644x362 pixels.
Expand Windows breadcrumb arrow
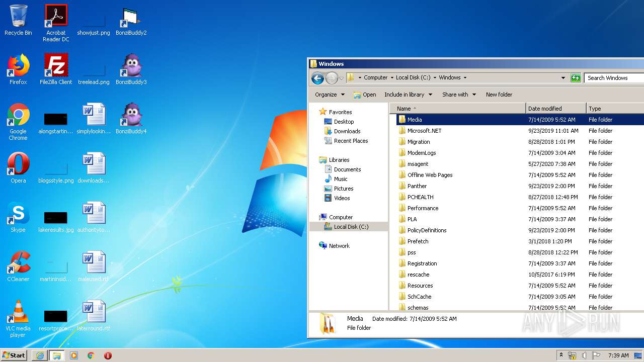point(465,78)
